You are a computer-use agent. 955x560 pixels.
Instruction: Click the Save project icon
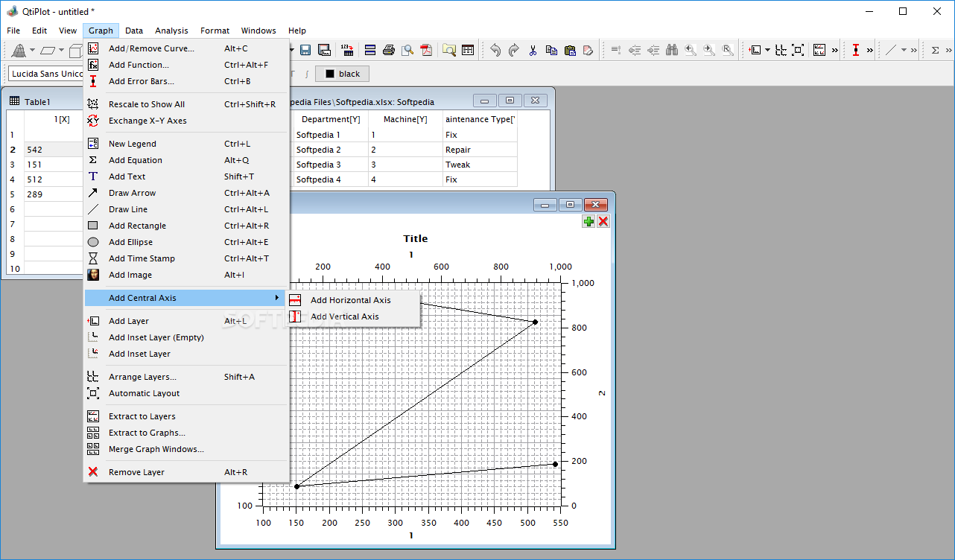[305, 50]
